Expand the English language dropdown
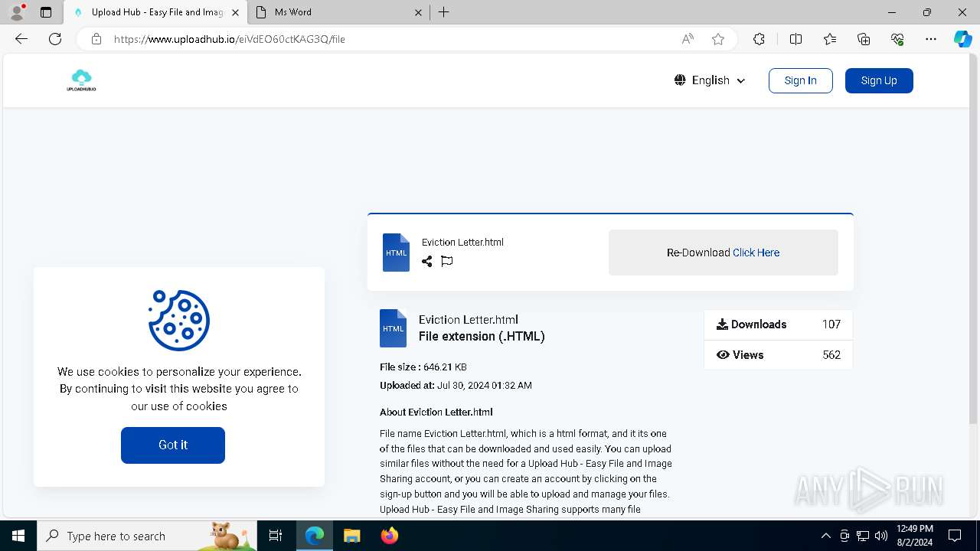Screen dimensions: 980x551 710,80
